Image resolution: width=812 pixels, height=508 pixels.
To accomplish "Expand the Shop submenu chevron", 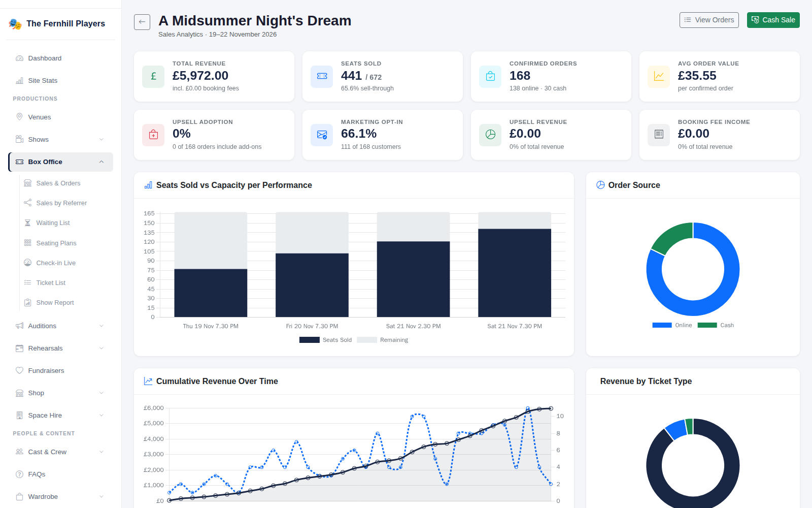I will pos(101,393).
